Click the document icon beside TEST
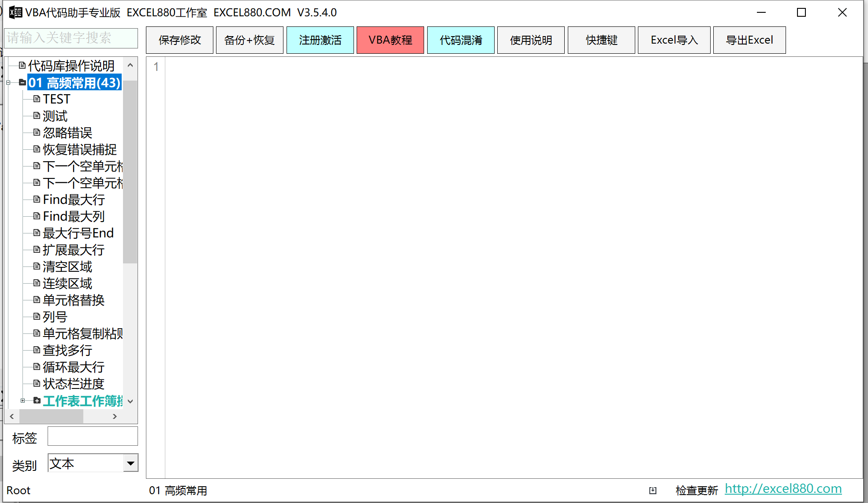 click(x=37, y=99)
